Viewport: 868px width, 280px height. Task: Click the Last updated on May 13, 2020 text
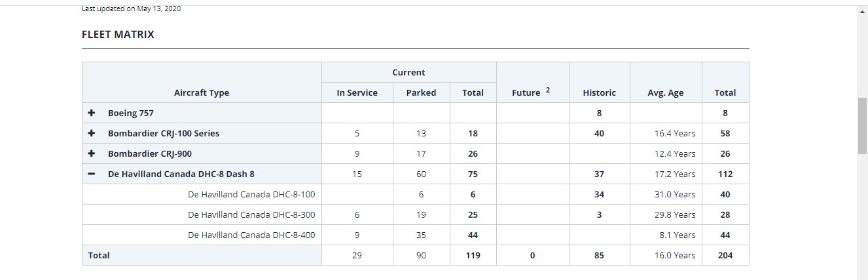[131, 9]
